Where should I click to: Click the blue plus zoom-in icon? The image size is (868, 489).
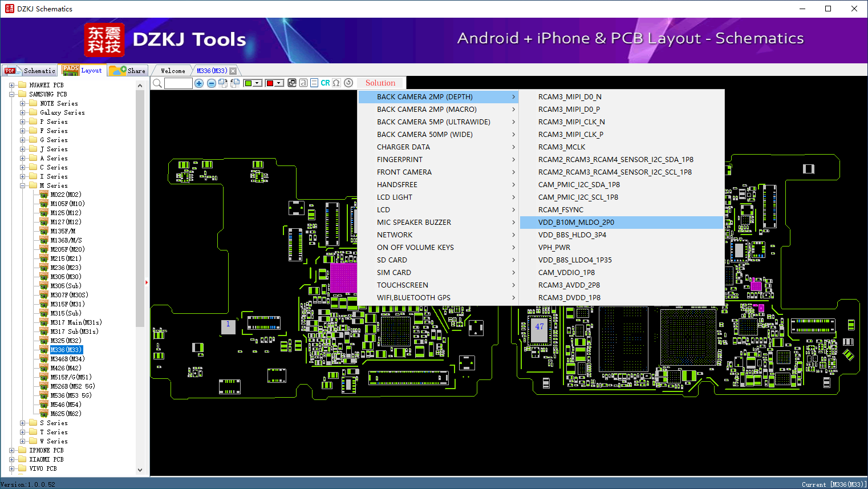tap(199, 83)
